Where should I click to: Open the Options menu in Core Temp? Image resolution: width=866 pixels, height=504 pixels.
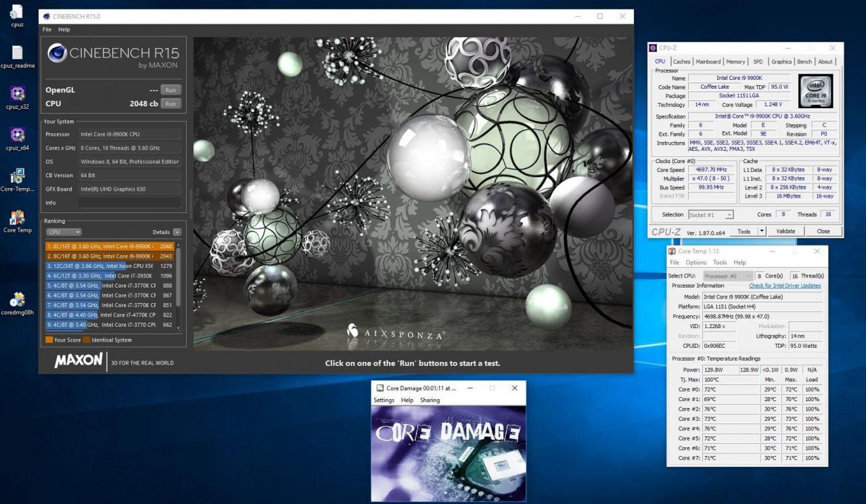click(696, 262)
